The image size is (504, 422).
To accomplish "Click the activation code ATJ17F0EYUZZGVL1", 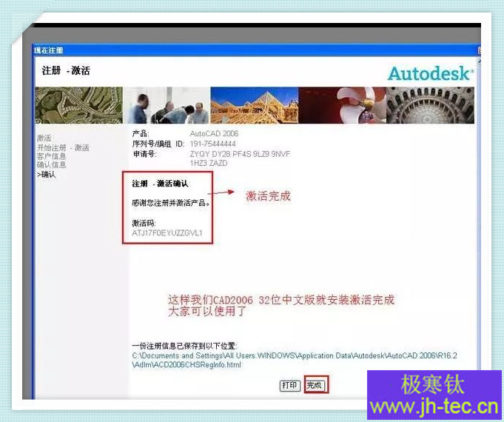I will pos(167,232).
